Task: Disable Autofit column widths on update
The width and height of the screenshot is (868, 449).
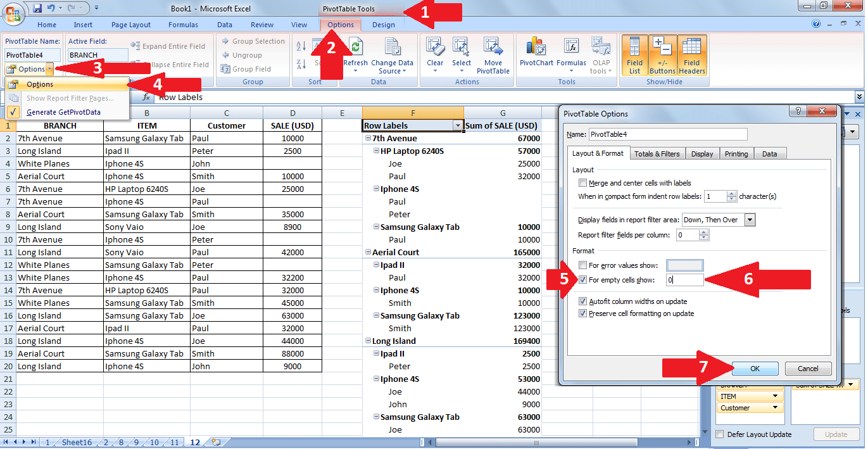Action: coord(583,301)
